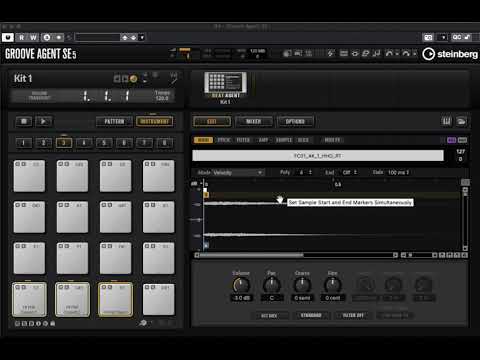The height and width of the screenshot is (360, 480).
Task: Click the waveform vertical scroll down arrow
Action: coord(465,248)
